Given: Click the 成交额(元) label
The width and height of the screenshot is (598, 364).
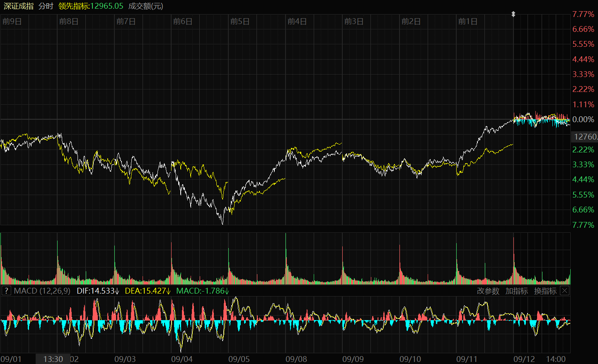Looking at the screenshot, I should click(146, 6).
